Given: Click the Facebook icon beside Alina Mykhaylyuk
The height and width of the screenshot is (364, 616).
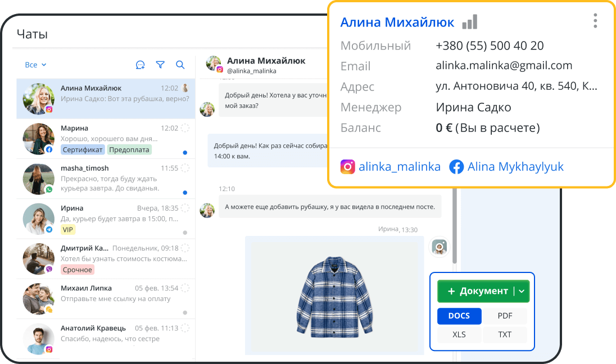Looking at the screenshot, I should tap(456, 166).
